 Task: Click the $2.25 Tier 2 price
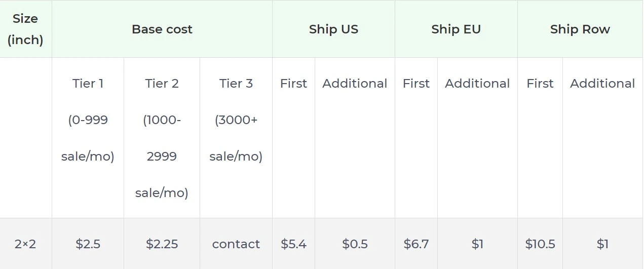coord(162,244)
